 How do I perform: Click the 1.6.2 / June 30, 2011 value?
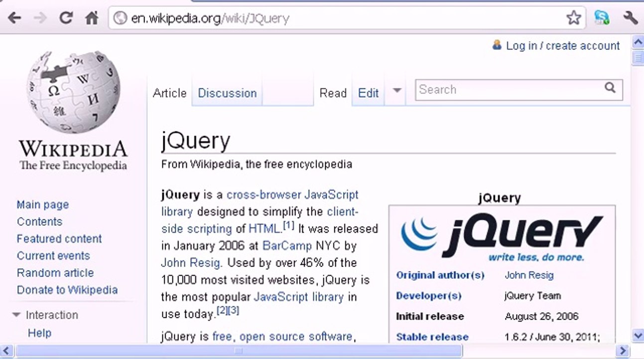[552, 337]
